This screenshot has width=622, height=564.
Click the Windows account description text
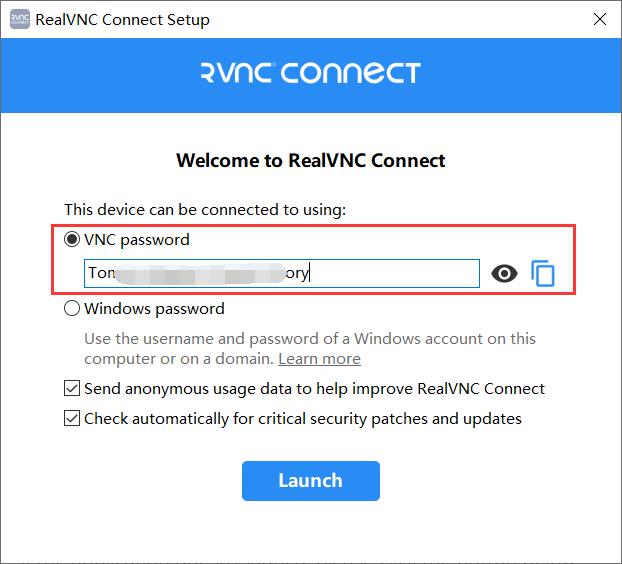pyautogui.click(x=310, y=348)
